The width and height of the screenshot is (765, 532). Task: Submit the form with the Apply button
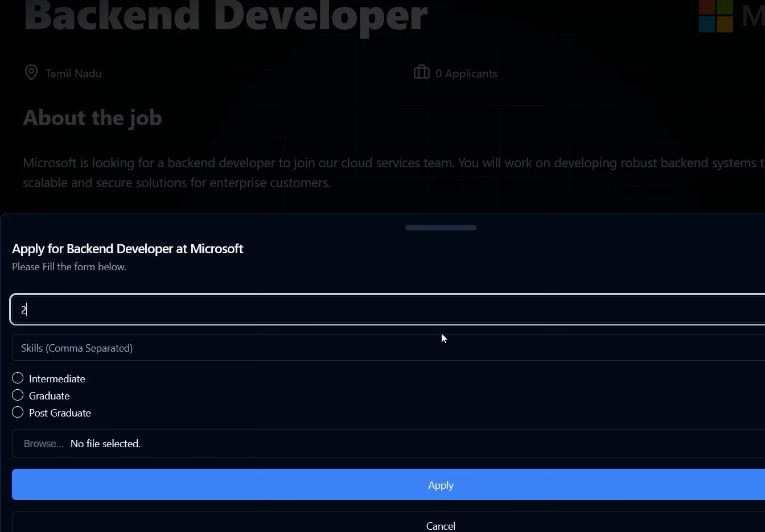(x=388, y=485)
